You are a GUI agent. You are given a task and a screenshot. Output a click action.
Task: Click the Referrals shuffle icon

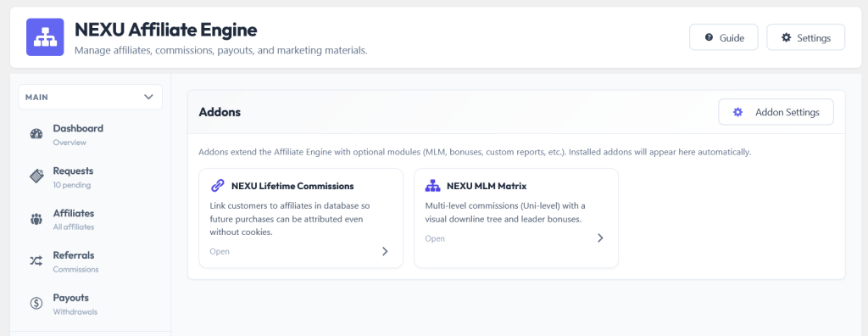point(36,261)
